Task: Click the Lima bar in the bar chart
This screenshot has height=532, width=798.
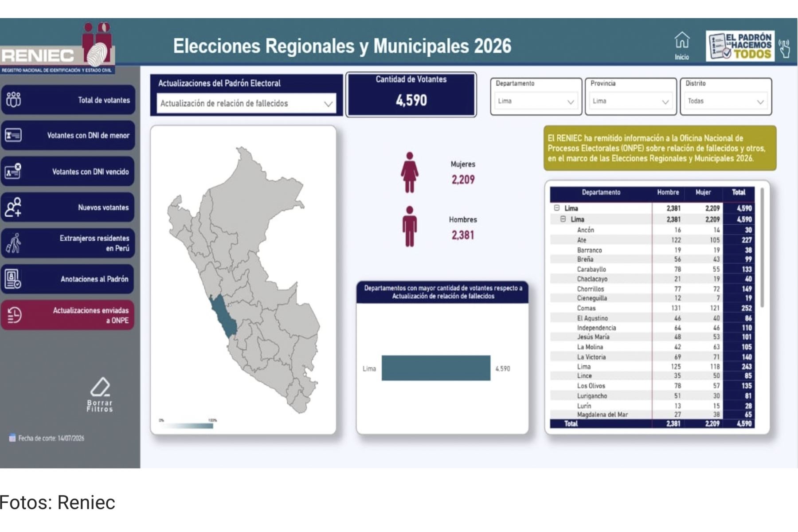Action: tap(436, 368)
